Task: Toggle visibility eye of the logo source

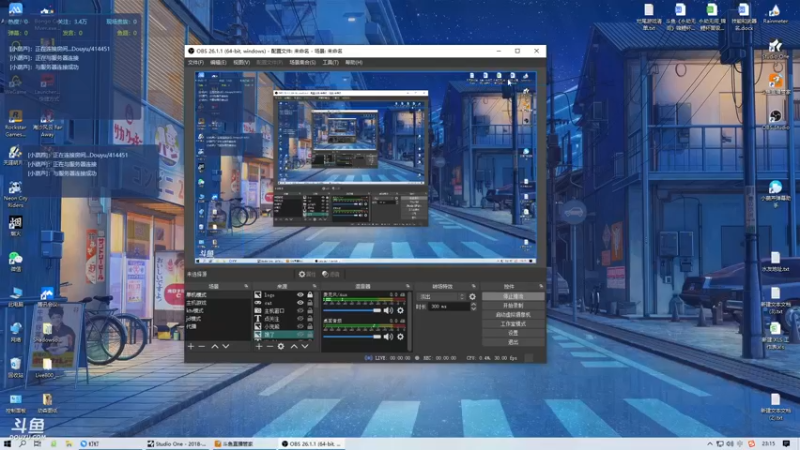Action: coord(300,295)
